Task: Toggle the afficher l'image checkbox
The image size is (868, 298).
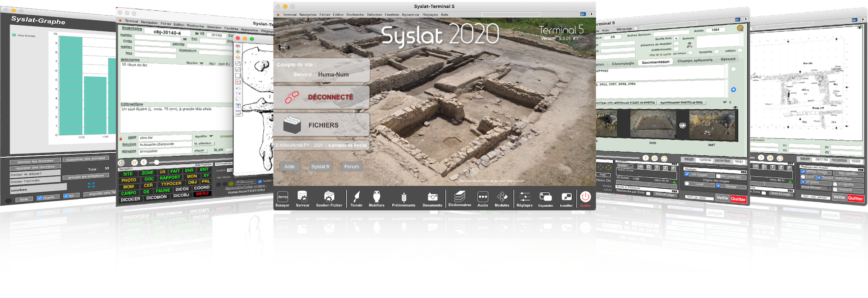Action: (x=803, y=172)
